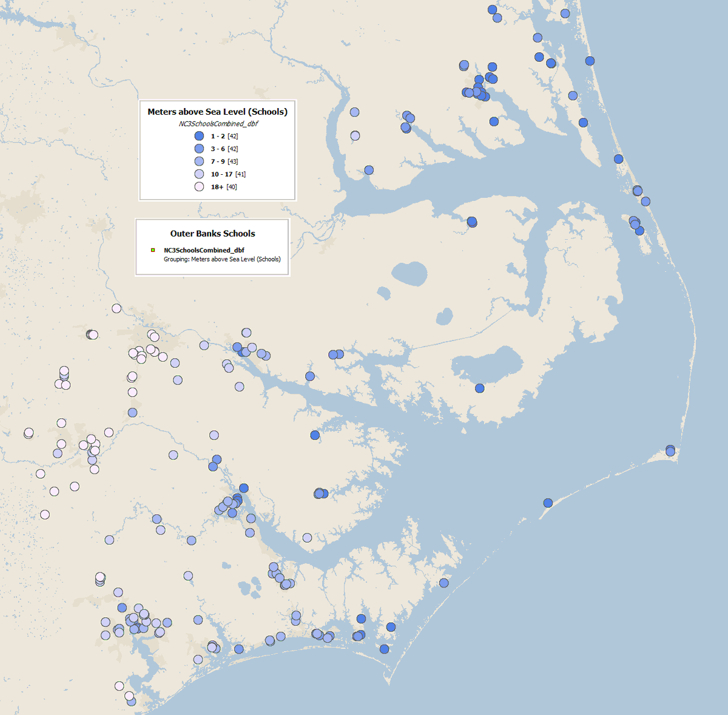Click the '18+ [40]' legend label
The image size is (728, 715).
pos(223,187)
